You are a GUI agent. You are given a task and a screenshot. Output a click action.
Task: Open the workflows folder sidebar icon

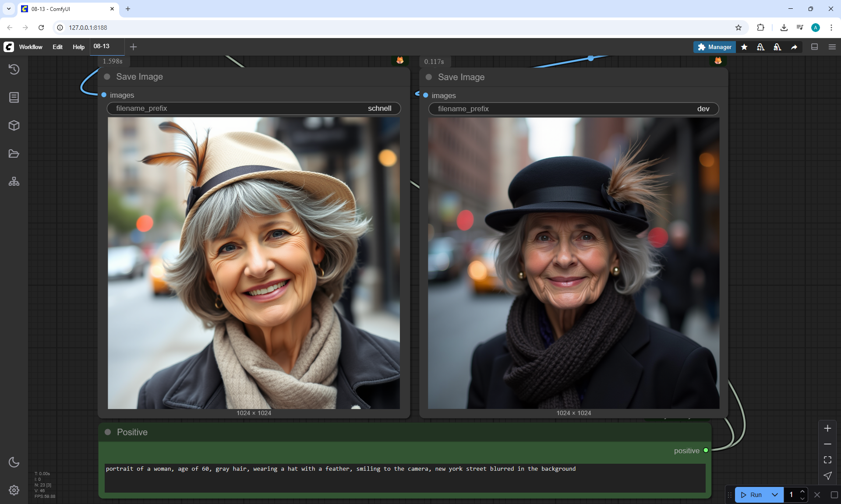coord(14,154)
